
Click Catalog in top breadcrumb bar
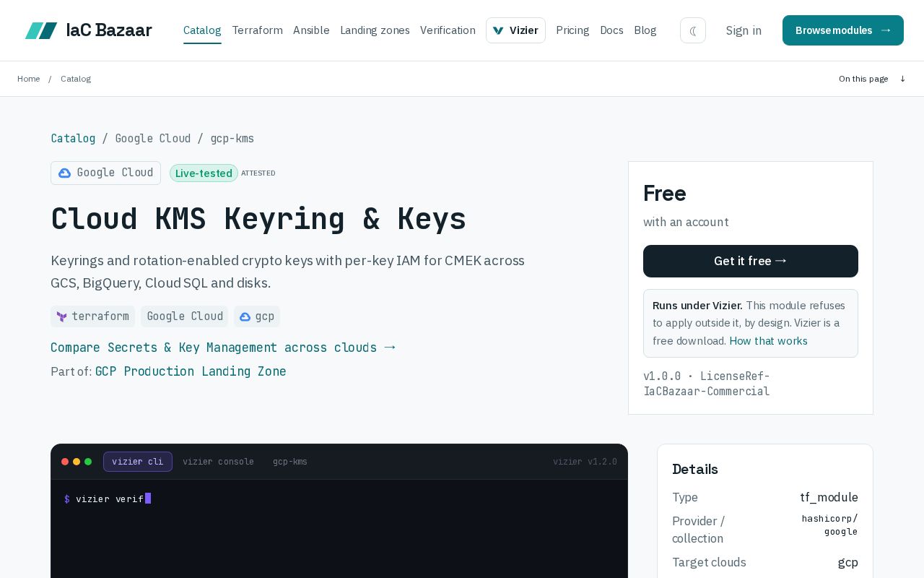pyautogui.click(x=76, y=79)
